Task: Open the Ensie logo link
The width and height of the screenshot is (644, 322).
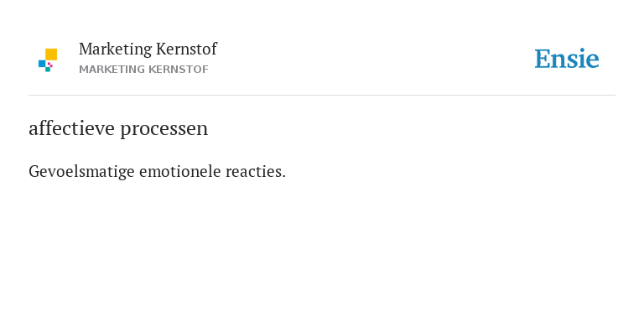Action: click(x=567, y=60)
